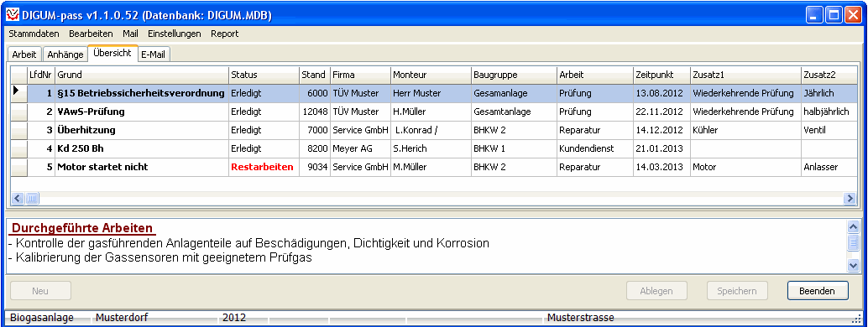This screenshot has height=327, width=868.
Task: Switch to the E-Mail tab
Action: point(154,54)
